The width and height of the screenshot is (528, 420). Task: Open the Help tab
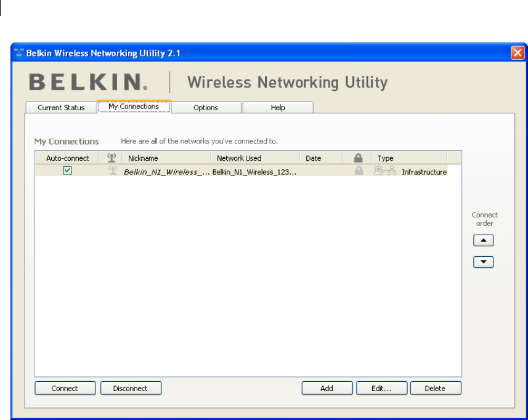[278, 107]
